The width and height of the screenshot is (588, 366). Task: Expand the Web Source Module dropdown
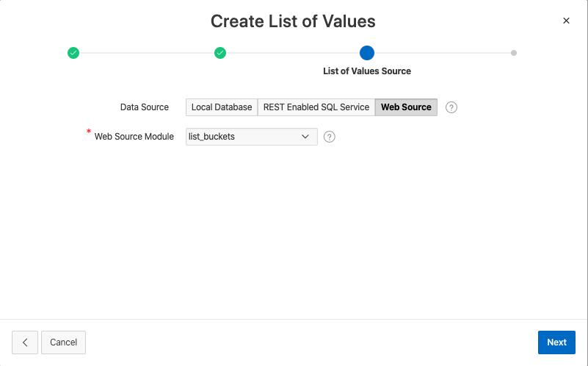point(251,137)
